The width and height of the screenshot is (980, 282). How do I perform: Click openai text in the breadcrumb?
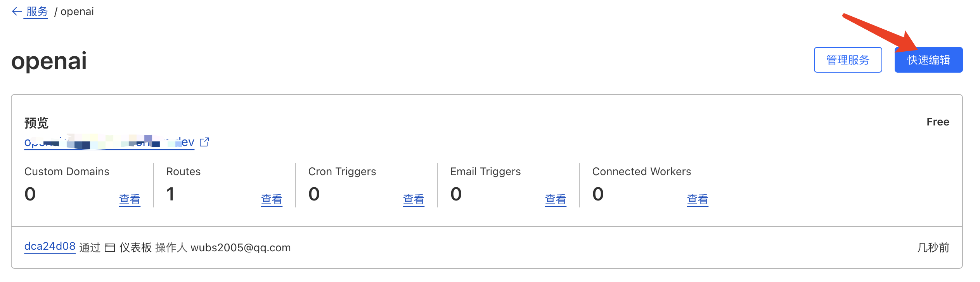tap(77, 12)
